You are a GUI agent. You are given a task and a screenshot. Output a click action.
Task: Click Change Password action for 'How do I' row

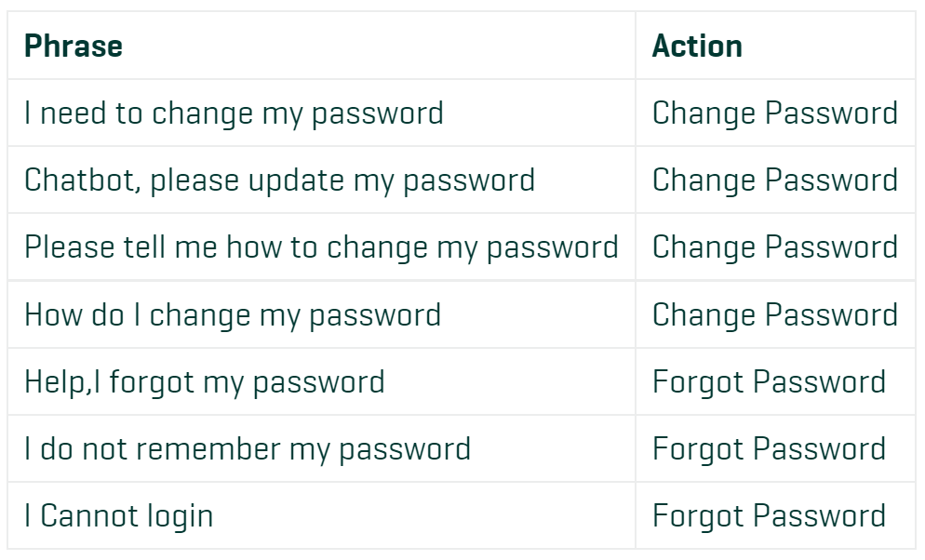tap(774, 315)
